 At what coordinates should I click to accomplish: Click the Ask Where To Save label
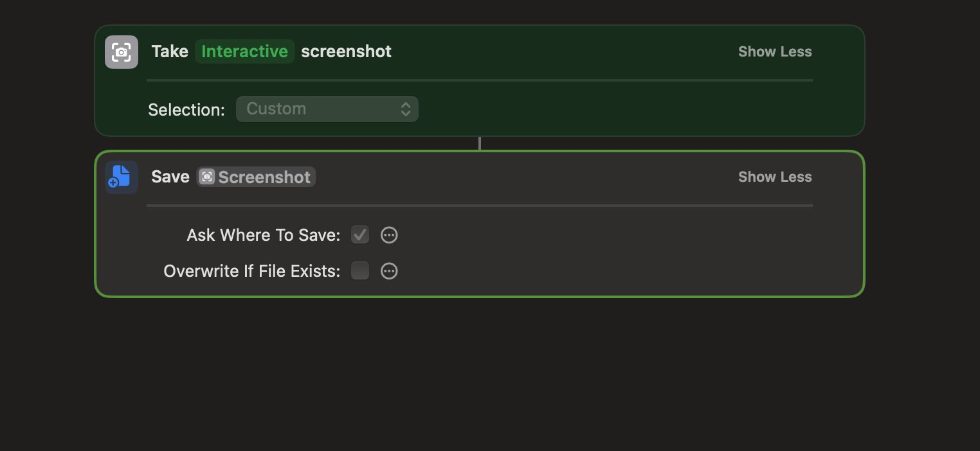point(263,235)
